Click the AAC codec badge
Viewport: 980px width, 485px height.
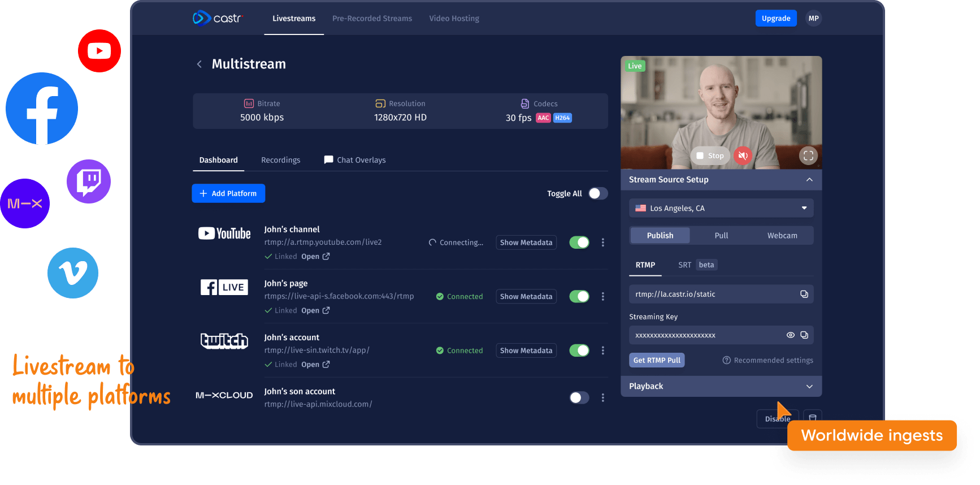543,118
